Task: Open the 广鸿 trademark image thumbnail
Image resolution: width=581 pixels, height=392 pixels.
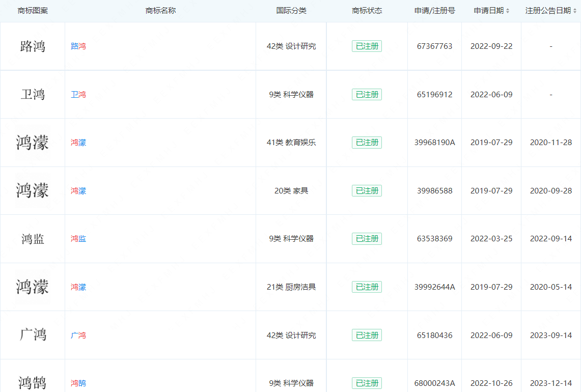Action: coord(33,335)
